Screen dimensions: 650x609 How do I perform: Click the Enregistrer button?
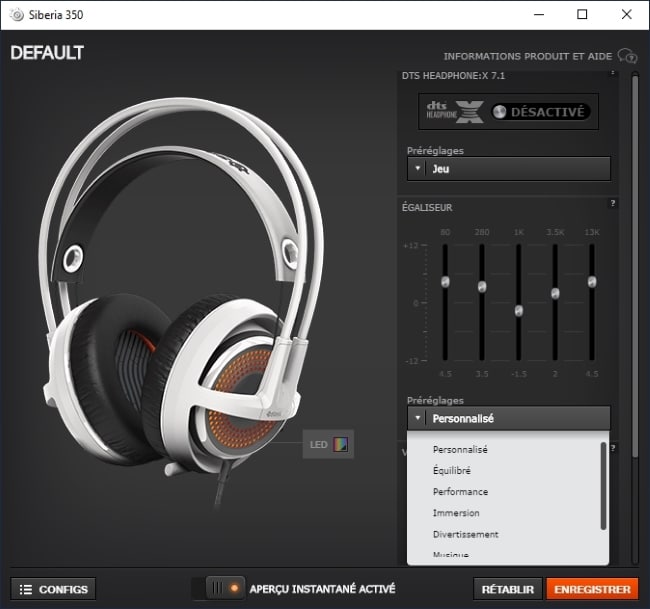pyautogui.click(x=592, y=589)
